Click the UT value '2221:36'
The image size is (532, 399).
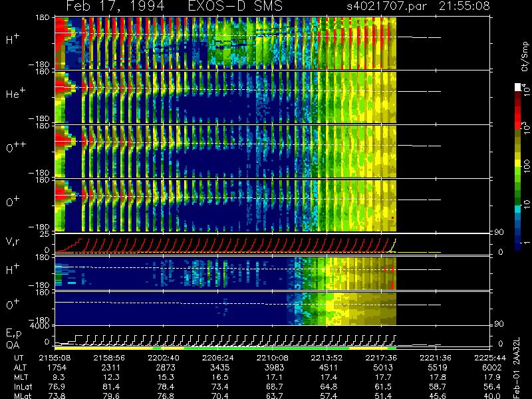(436, 358)
